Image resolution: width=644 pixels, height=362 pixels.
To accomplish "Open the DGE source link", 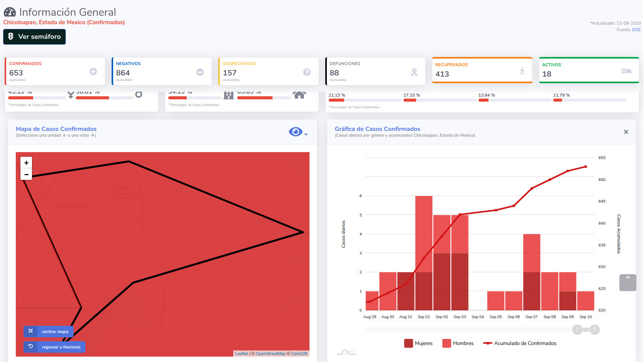I will [636, 30].
